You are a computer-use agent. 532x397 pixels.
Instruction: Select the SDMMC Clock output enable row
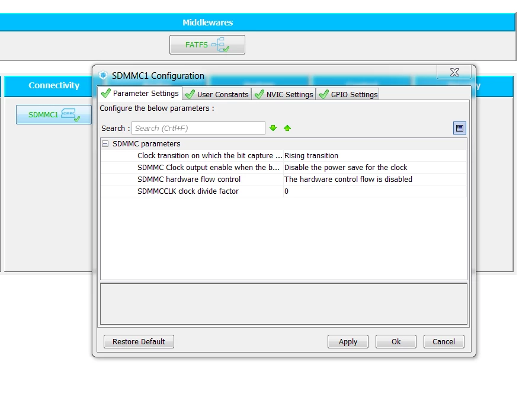pyautogui.click(x=284, y=168)
